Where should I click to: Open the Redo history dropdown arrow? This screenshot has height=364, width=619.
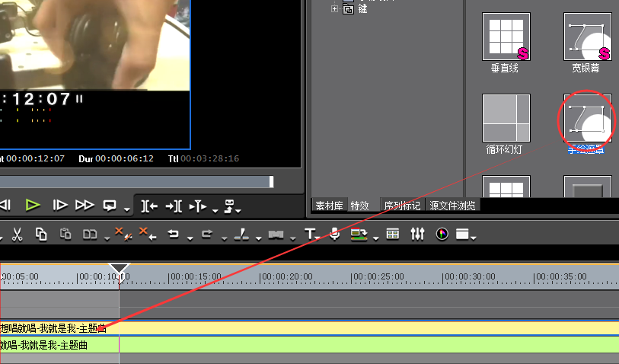point(225,238)
